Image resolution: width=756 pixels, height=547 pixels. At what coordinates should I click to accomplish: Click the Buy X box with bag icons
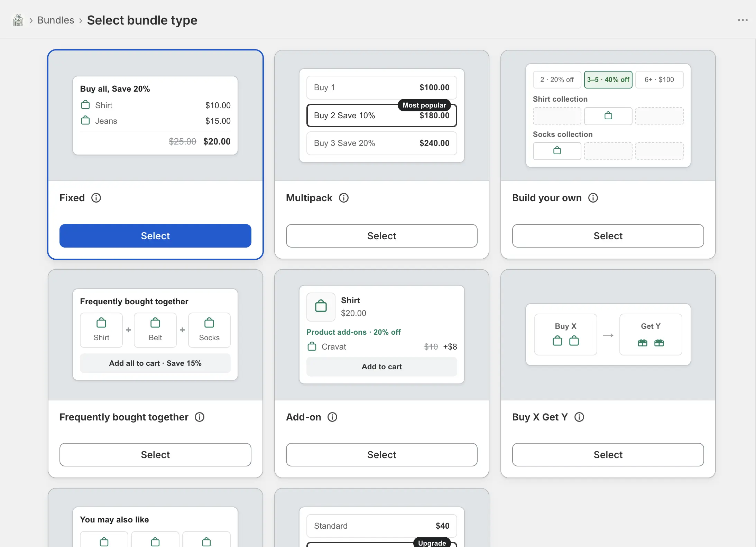point(566,334)
